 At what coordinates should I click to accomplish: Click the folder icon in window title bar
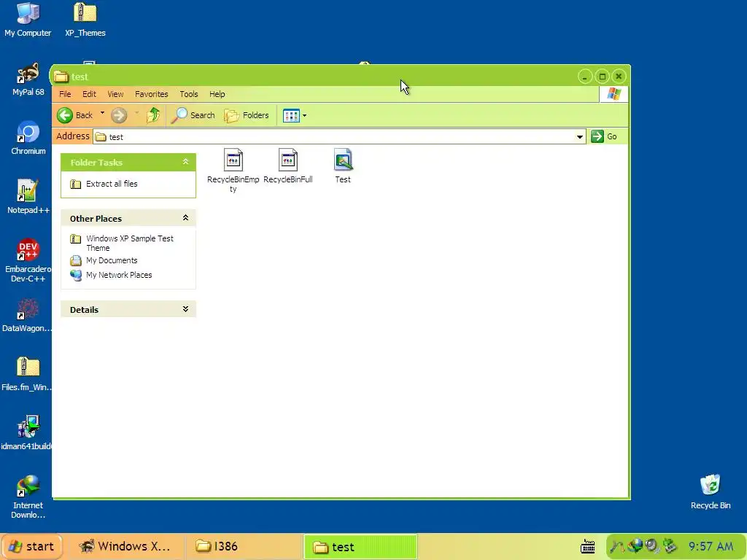[x=61, y=77]
